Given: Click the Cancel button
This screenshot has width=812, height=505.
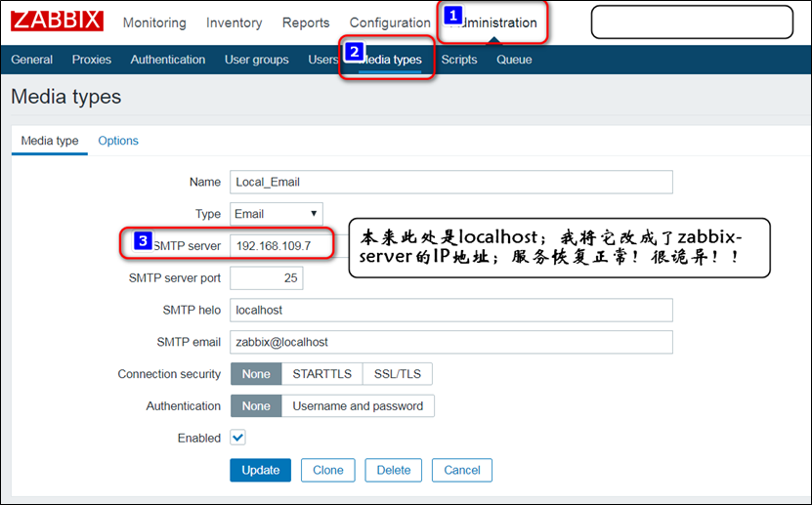Looking at the screenshot, I should [x=462, y=470].
